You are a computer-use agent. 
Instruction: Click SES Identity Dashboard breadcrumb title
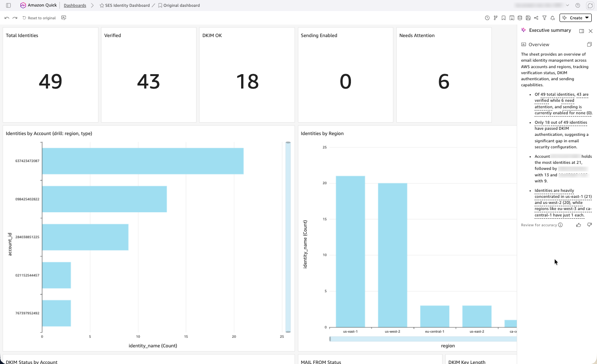coord(128,5)
